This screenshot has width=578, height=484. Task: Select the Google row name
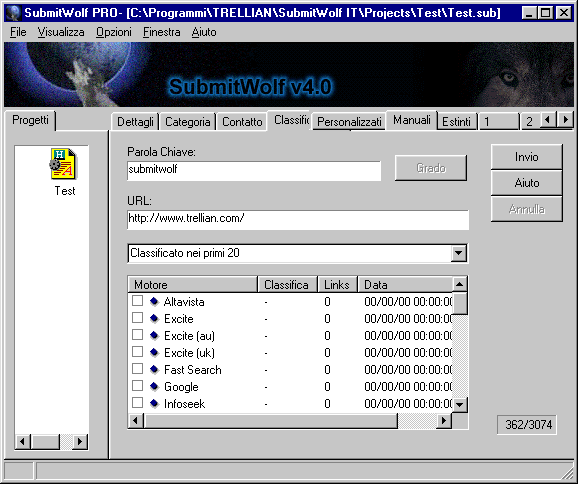click(181, 387)
